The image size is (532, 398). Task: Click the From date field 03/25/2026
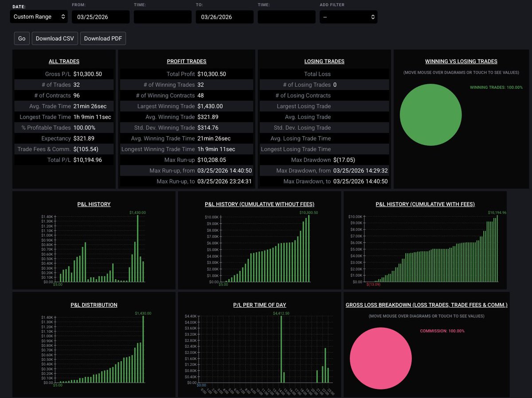(101, 17)
